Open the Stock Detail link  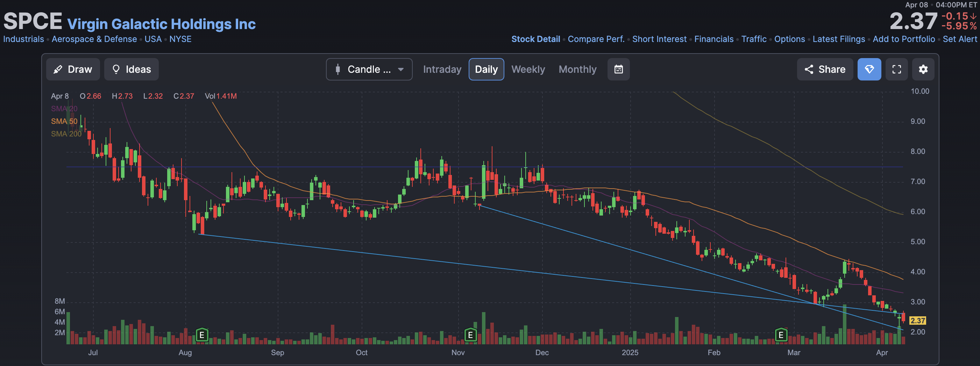coord(536,39)
